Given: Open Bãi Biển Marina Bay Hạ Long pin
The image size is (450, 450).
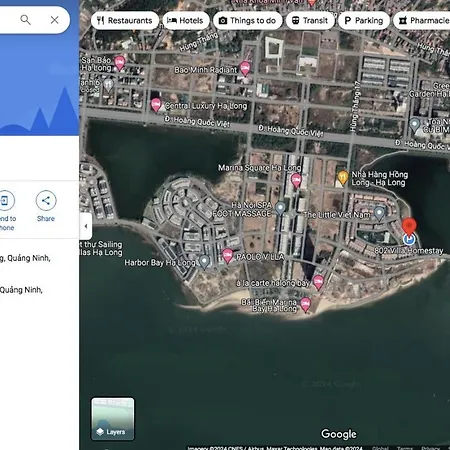Looking at the screenshot, I should click(305, 305).
